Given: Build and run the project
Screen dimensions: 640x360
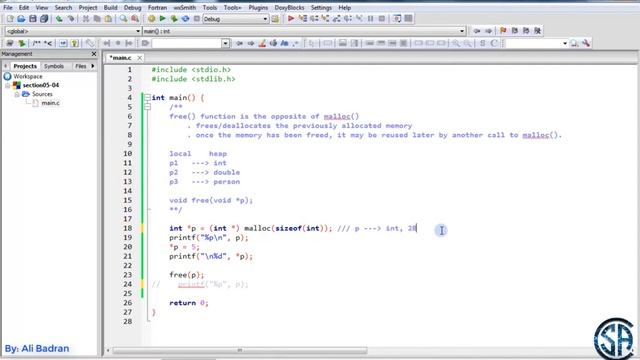Looking at the screenshot, I should (174, 19).
